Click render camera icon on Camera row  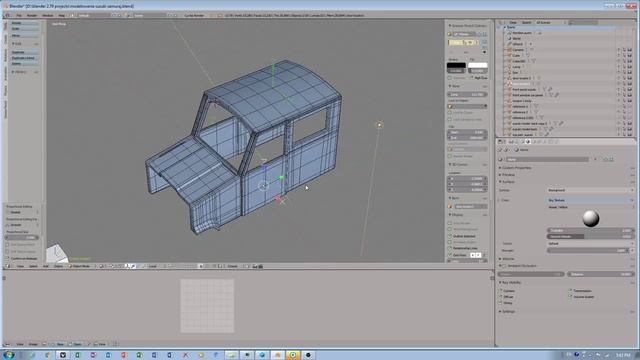(630, 50)
